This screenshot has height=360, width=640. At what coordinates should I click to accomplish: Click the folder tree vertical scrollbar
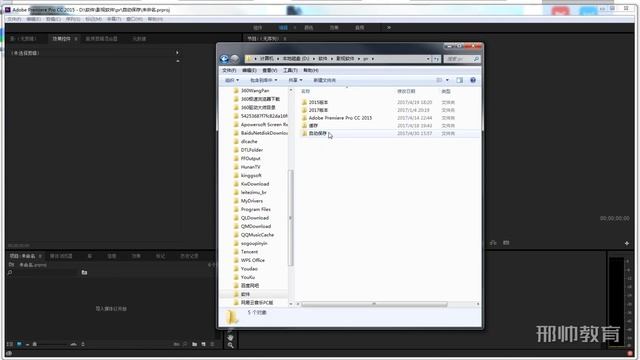(291, 218)
